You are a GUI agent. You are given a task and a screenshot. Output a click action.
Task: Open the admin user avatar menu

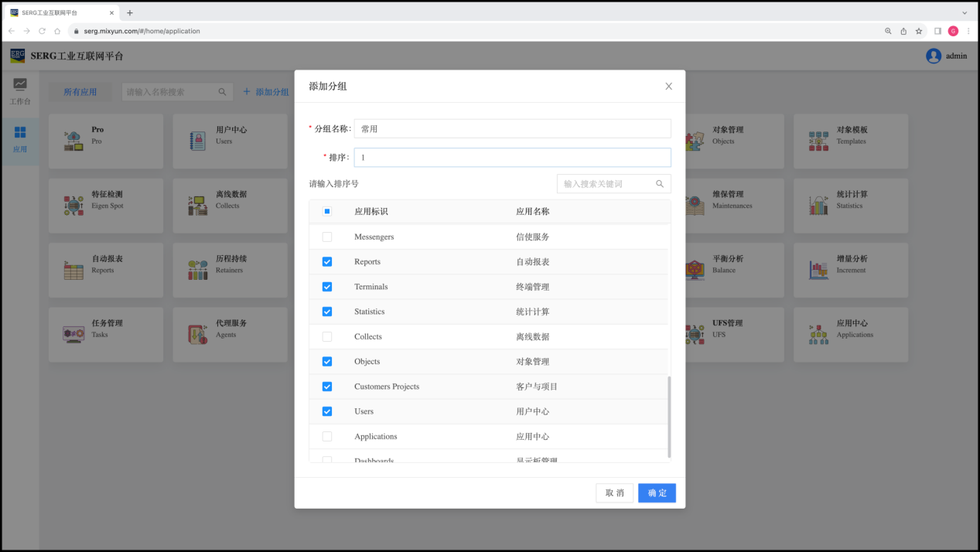(934, 56)
